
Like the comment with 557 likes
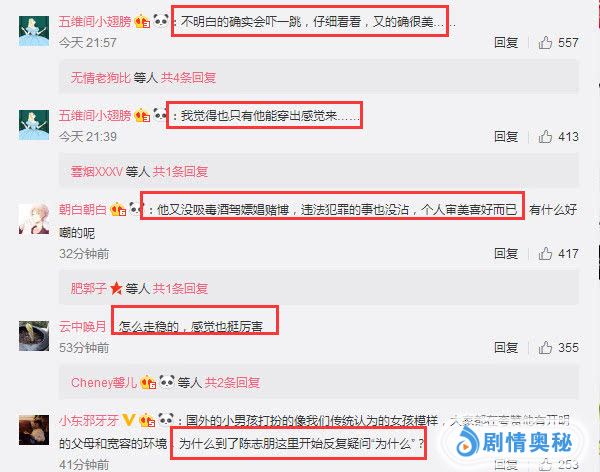point(545,42)
